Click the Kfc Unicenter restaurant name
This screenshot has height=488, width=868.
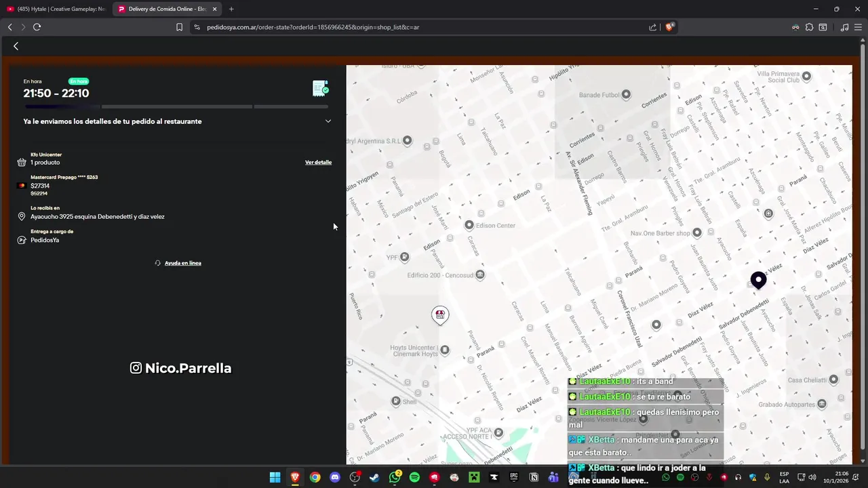tap(46, 155)
